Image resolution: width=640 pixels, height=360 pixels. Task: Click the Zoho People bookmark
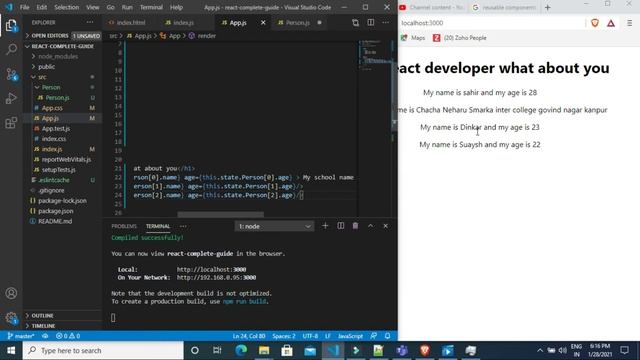pyautogui.click(x=460, y=38)
